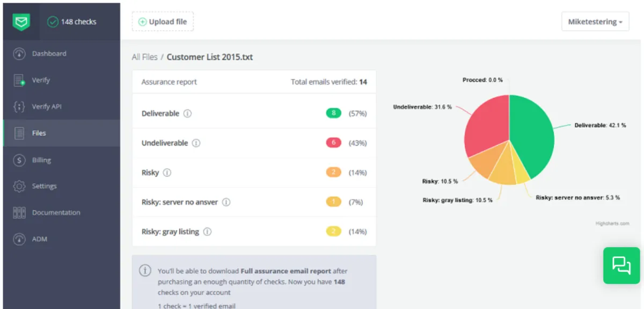Screen dimensions: 644x309
Task: Click the Documentation books icon
Action: point(19,213)
